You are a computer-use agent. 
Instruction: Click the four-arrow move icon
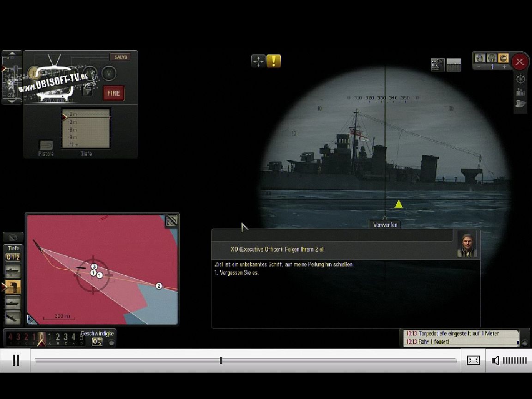(x=258, y=61)
